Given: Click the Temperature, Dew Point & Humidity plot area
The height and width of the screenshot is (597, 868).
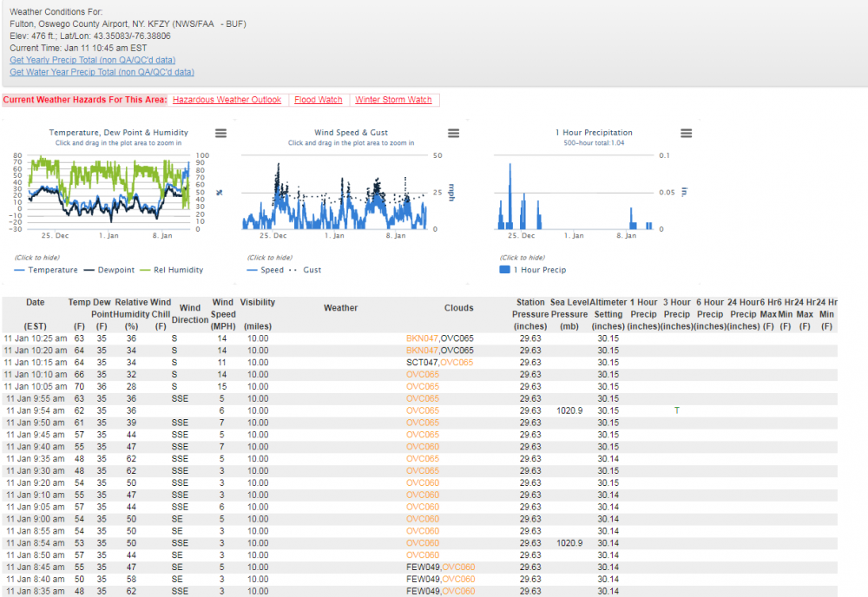Looking at the screenshot, I should pyautogui.click(x=108, y=192).
